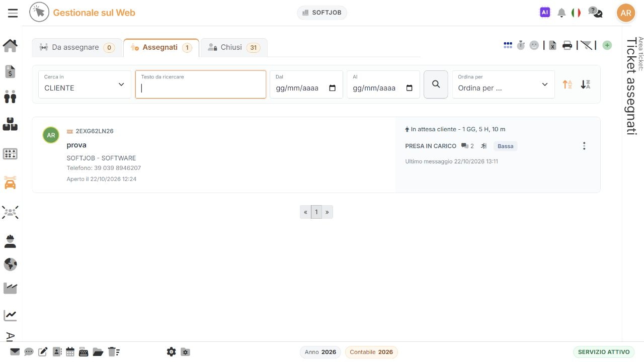
Task: Select the Assegnati tab
Action: coord(161,48)
